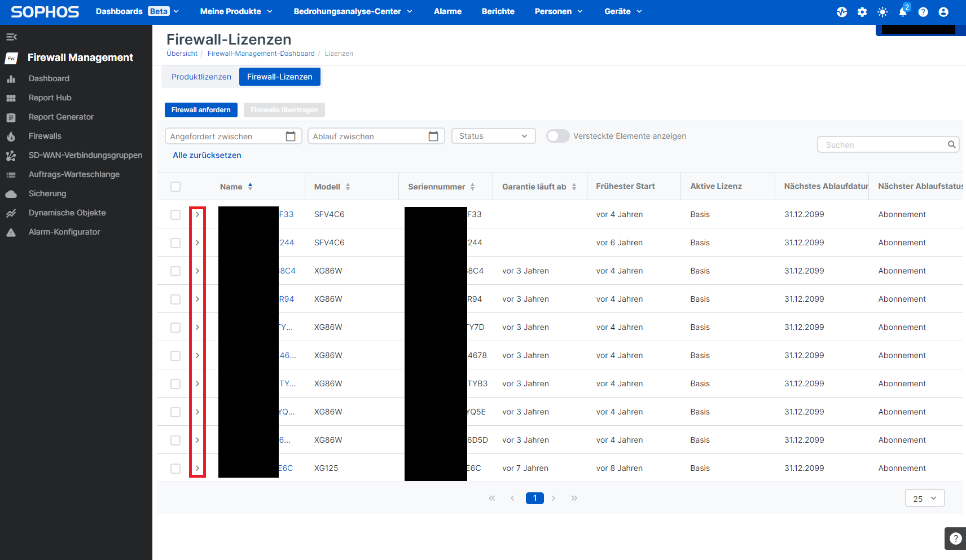
Task: Open the Berichte menu item
Action: click(498, 11)
